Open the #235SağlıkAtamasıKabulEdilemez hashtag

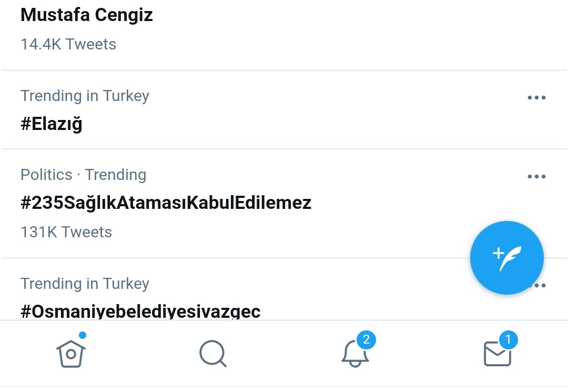point(166,203)
